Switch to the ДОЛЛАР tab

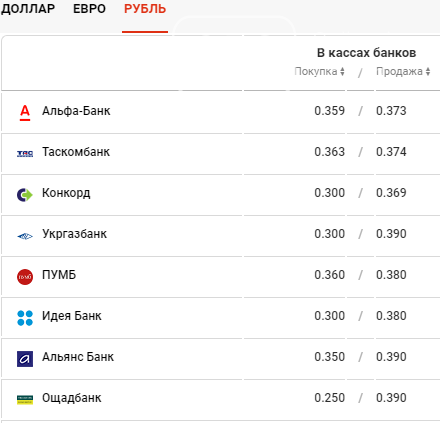[28, 9]
